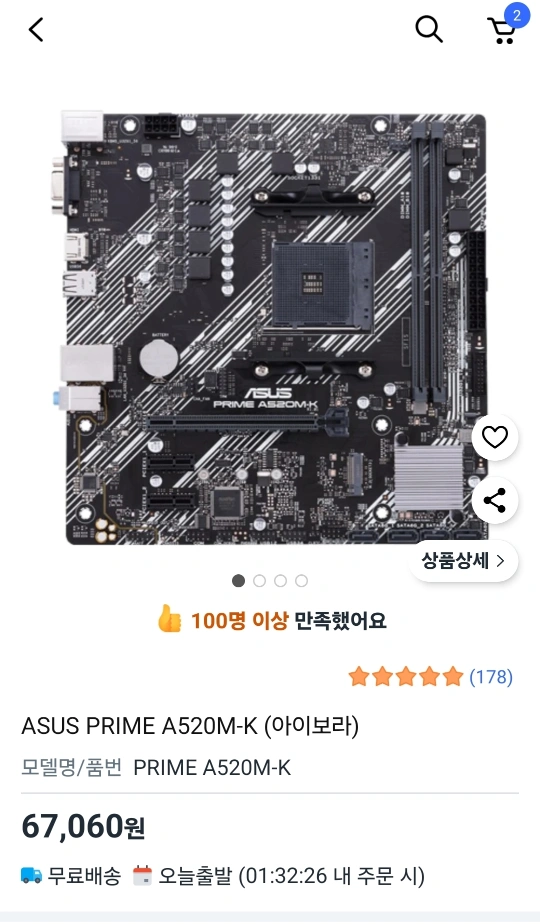
Task: Expand details via the 상품상세 chevron arrow
Action: point(501,561)
